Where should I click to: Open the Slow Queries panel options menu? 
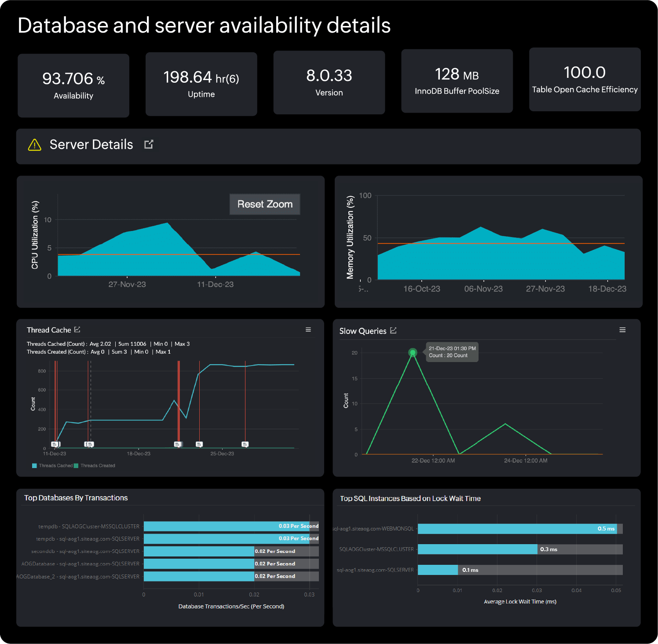[622, 329]
